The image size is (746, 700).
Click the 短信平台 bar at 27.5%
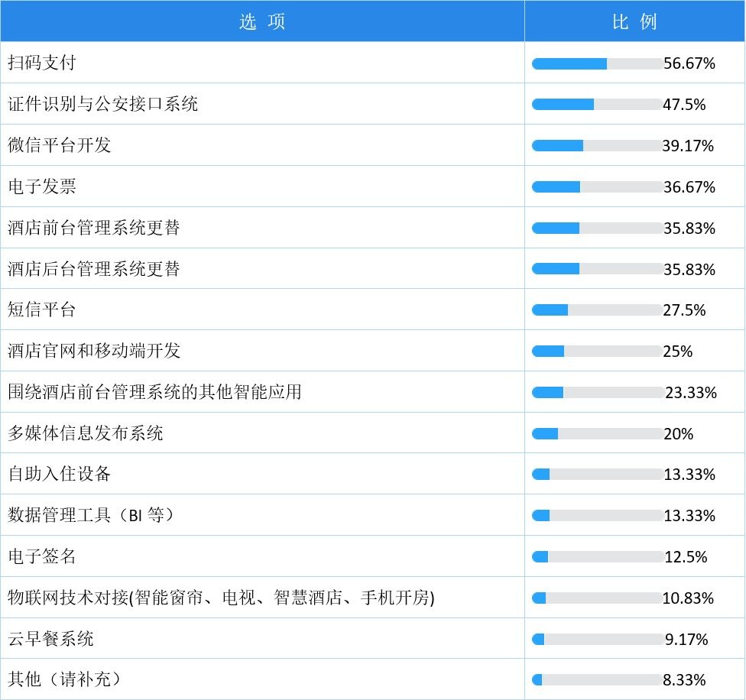(598, 310)
